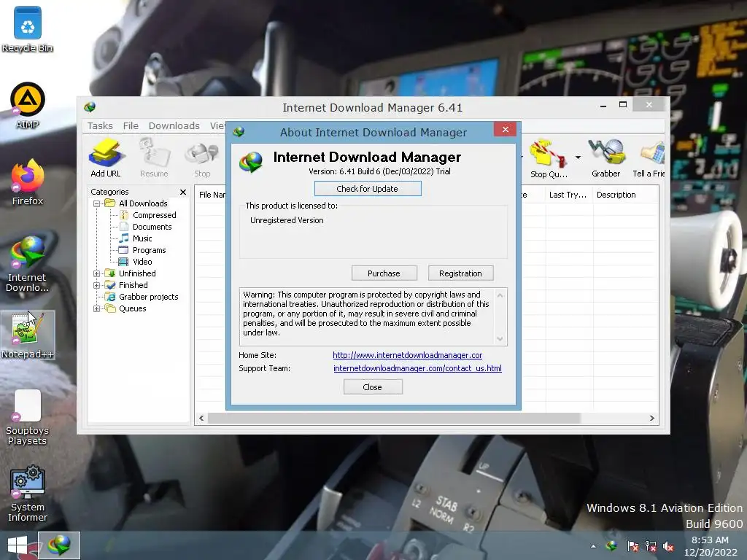Click right arrow of horizontal scrollbar

pyautogui.click(x=651, y=418)
